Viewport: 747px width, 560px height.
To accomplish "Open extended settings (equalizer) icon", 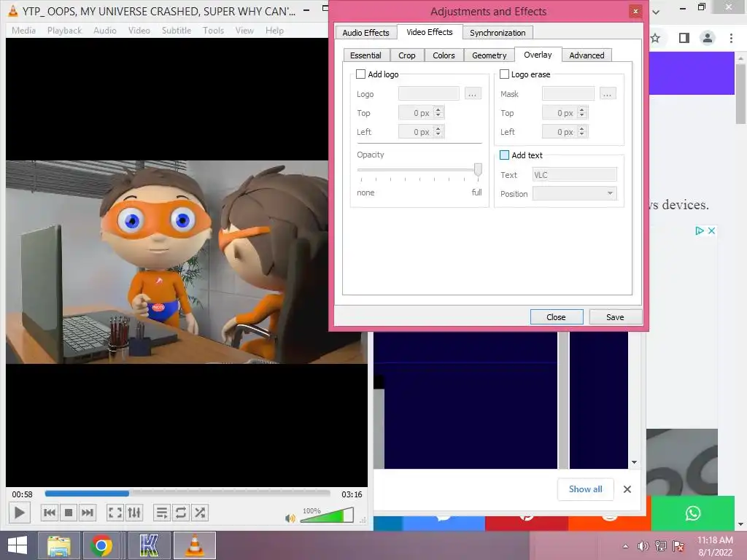I will pyautogui.click(x=134, y=513).
